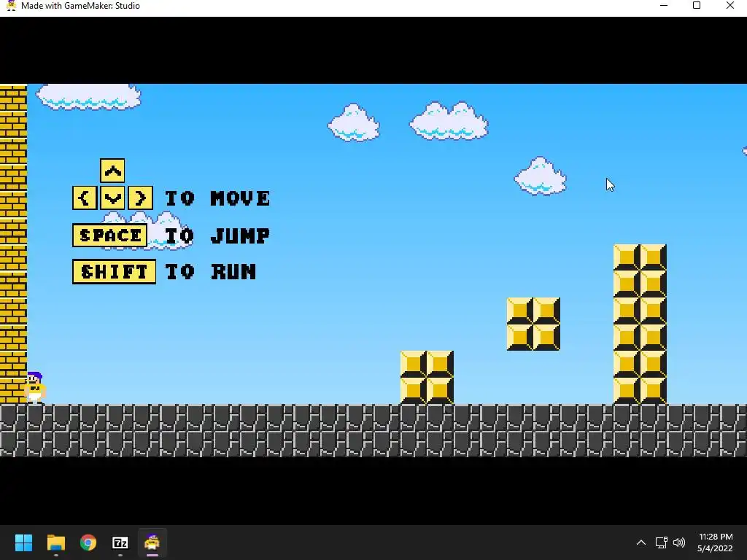The width and height of the screenshot is (747, 560).
Task: Minimize the GameMaker game window
Action: click(664, 6)
